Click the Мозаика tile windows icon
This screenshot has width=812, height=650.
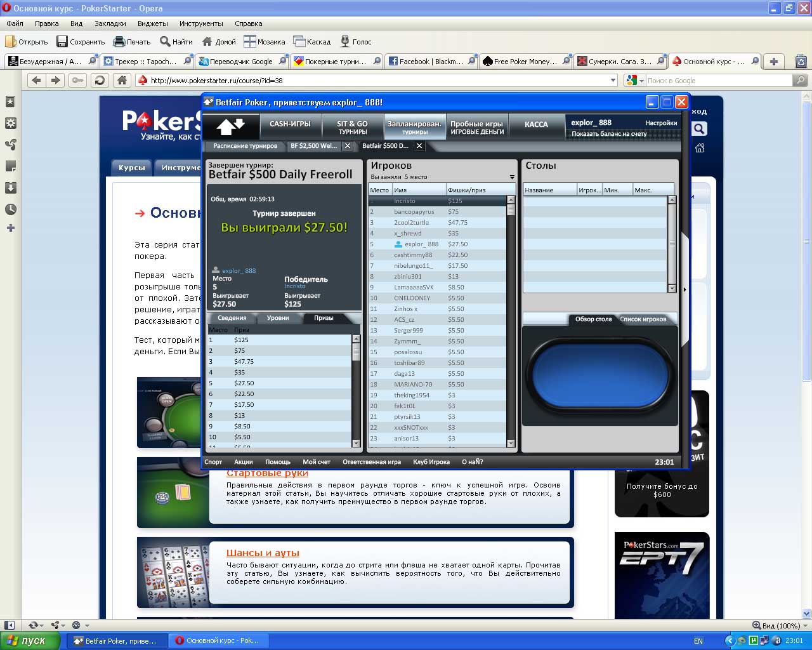(x=250, y=41)
